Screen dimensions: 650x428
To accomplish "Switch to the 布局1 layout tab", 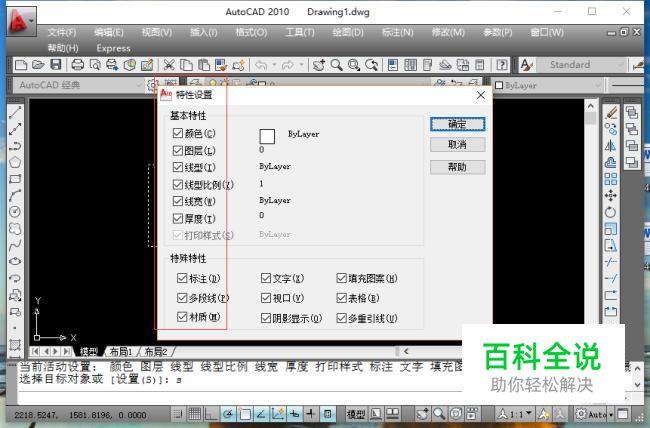I will (121, 352).
